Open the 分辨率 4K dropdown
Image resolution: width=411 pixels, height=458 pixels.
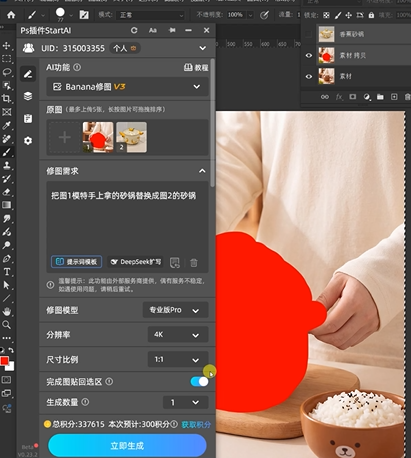pyautogui.click(x=178, y=334)
